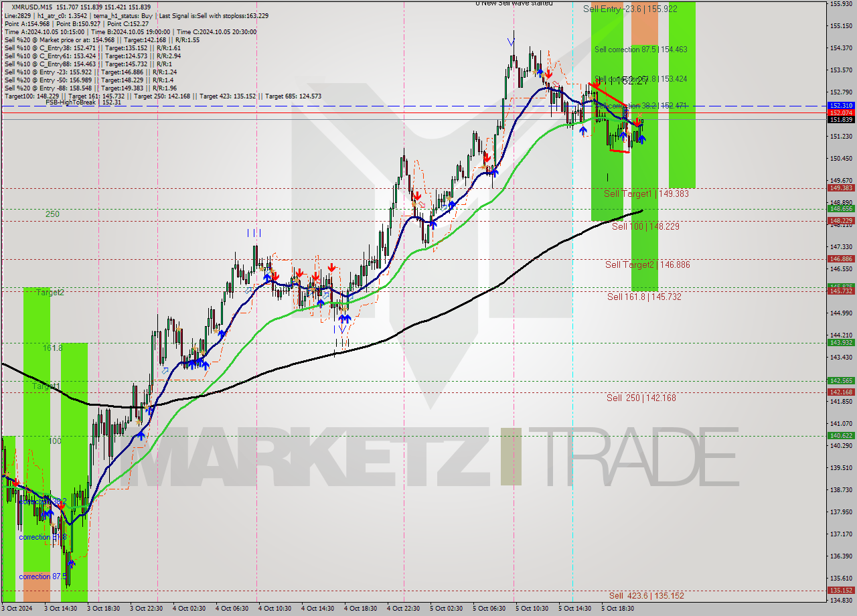
Task: Click the '3 Oct 22:30' time axis label
Action: tap(147, 609)
